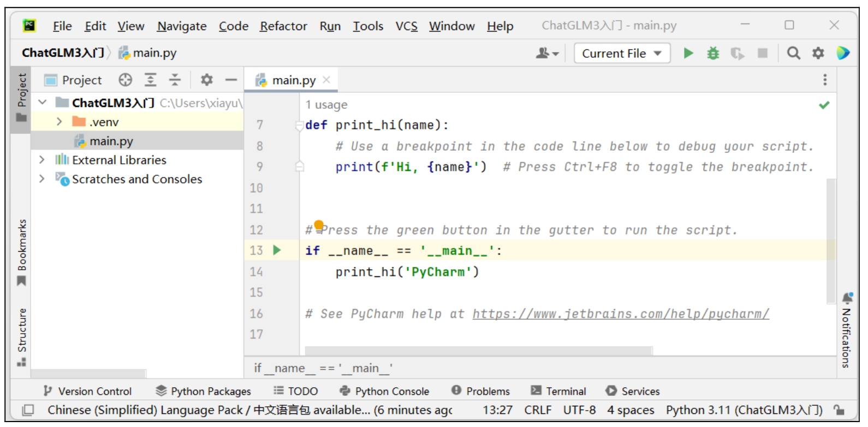Click the colorful JetBrains Toolbox icon
The image size is (868, 427).
click(x=843, y=53)
